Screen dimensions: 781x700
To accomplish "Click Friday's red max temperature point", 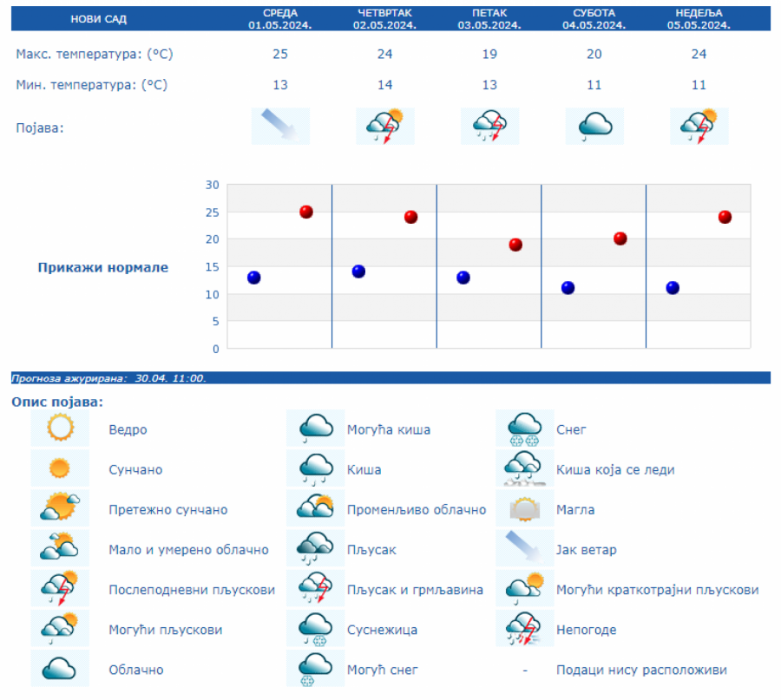I will pyautogui.click(x=515, y=245).
